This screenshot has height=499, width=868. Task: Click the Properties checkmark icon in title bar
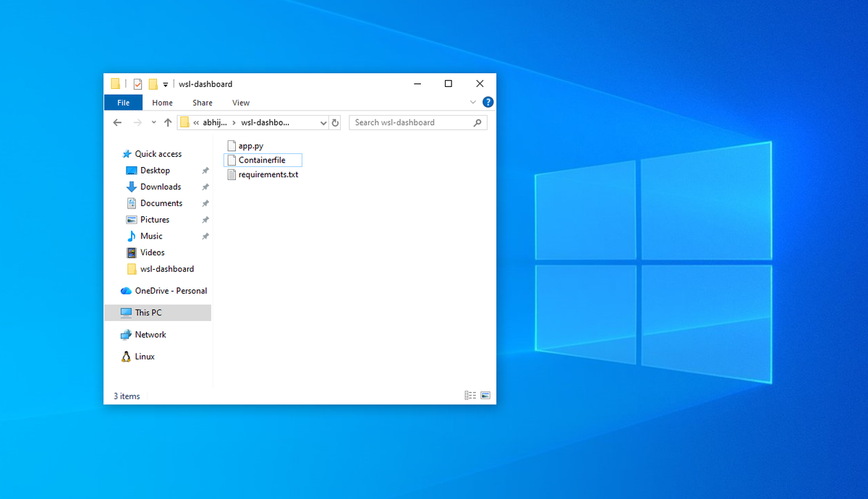pyautogui.click(x=137, y=84)
